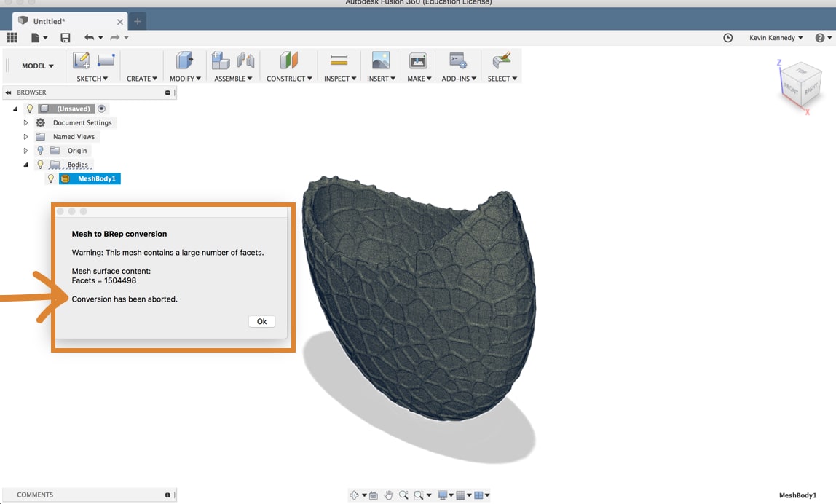Open Kevin Kennedy account dropdown
The image size is (836, 504).
tap(776, 37)
